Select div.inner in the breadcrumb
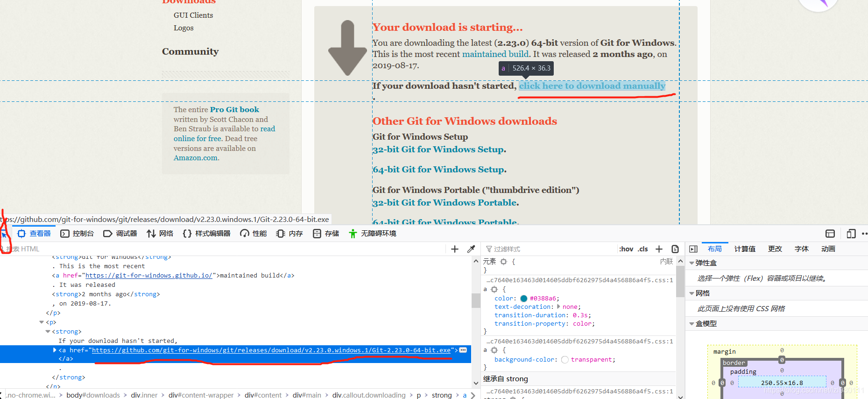 click(x=144, y=395)
